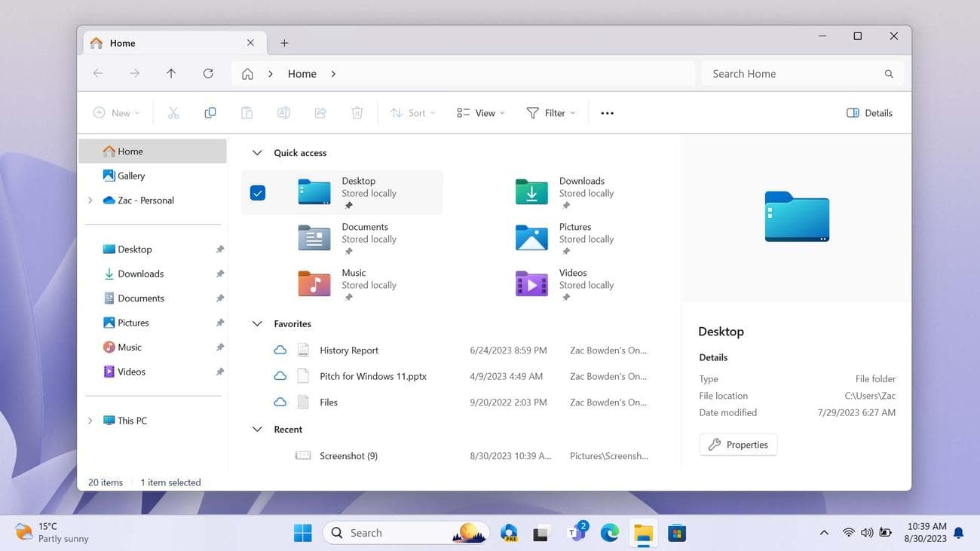The height and width of the screenshot is (551, 980).
Task: Rename the selected item
Action: point(283,112)
